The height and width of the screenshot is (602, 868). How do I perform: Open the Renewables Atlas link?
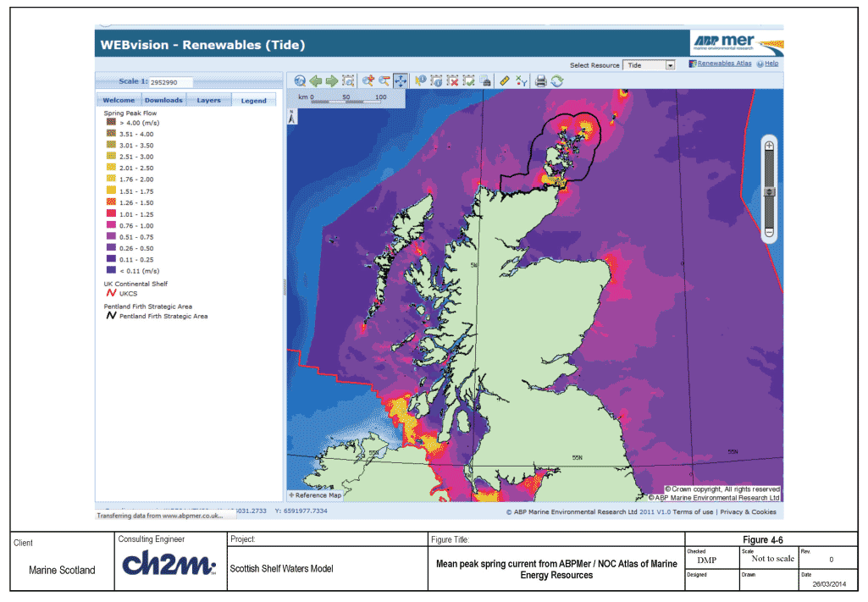click(x=724, y=64)
